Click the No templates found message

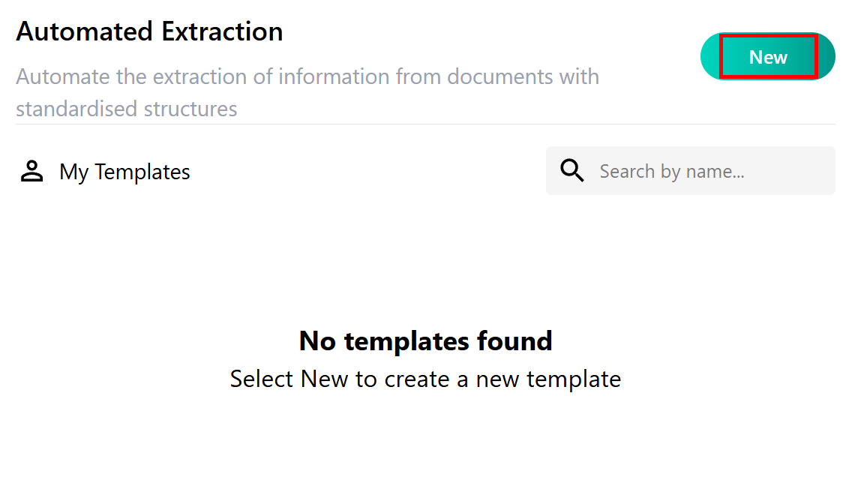(x=425, y=341)
